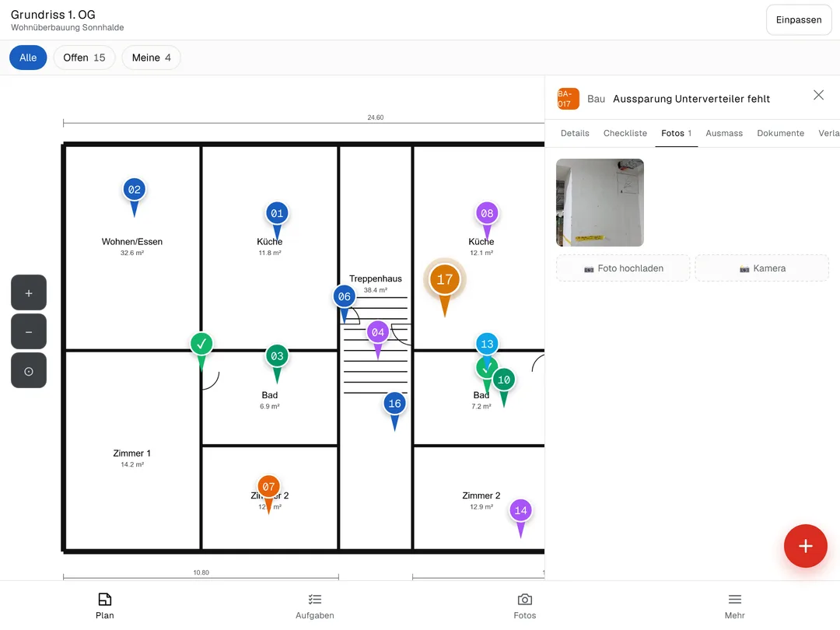
Task: Open green pin 03 above Bad
Action: [277, 355]
